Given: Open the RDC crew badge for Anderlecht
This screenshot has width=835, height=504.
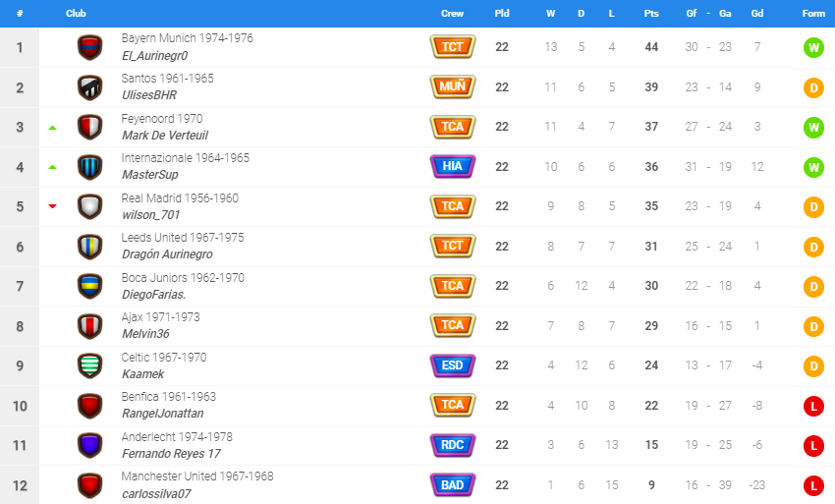Looking at the screenshot, I should point(453,445).
